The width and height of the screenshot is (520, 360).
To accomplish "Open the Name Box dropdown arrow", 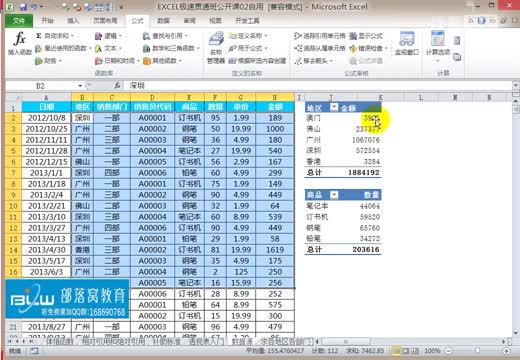I will click(x=80, y=86).
